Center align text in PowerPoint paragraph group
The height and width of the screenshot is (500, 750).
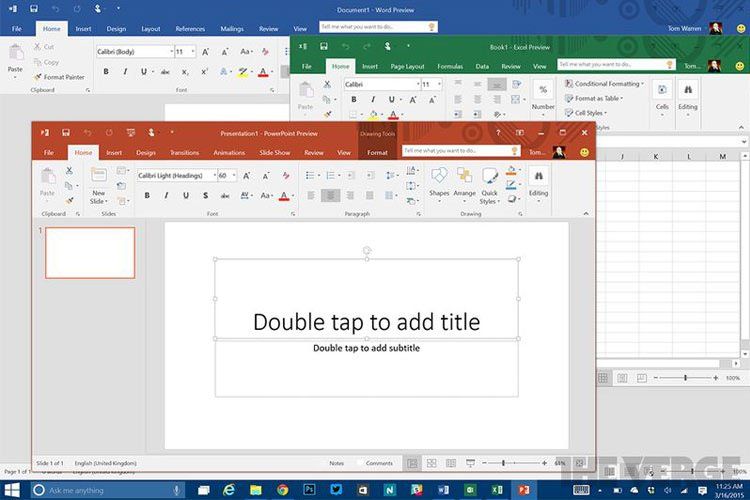(330, 195)
